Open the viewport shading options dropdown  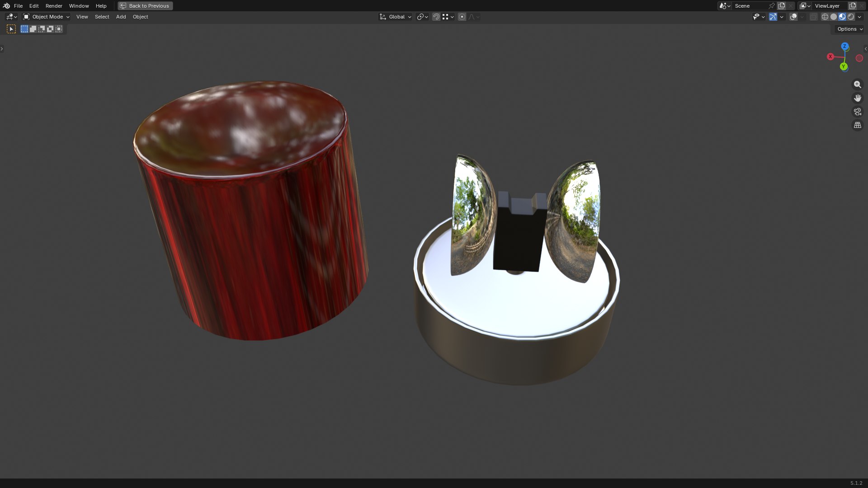point(859,17)
